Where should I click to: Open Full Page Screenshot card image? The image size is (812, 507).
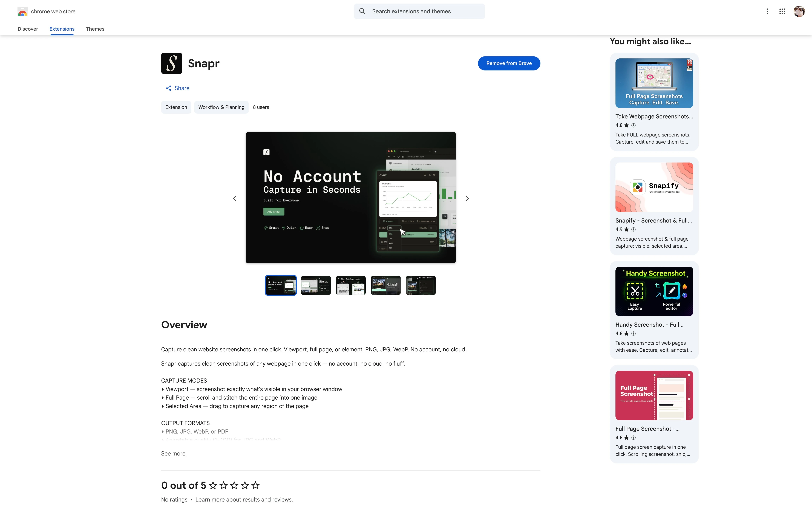(654, 395)
